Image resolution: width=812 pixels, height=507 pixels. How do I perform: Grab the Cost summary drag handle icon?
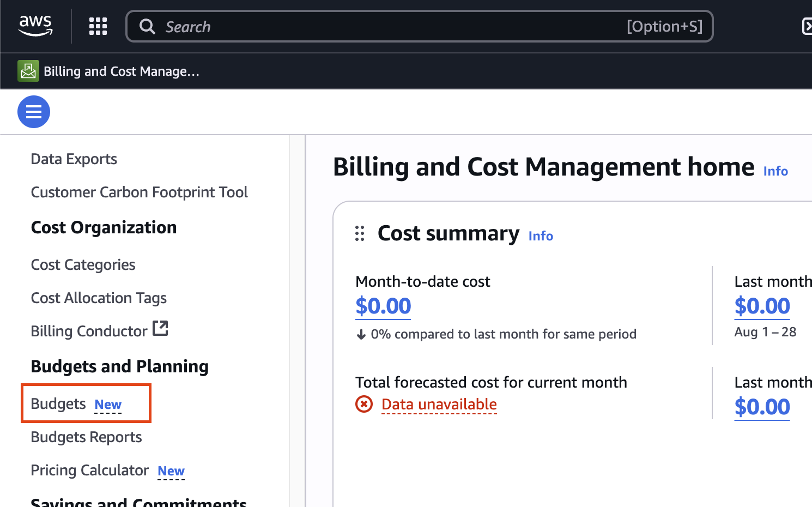(x=360, y=233)
